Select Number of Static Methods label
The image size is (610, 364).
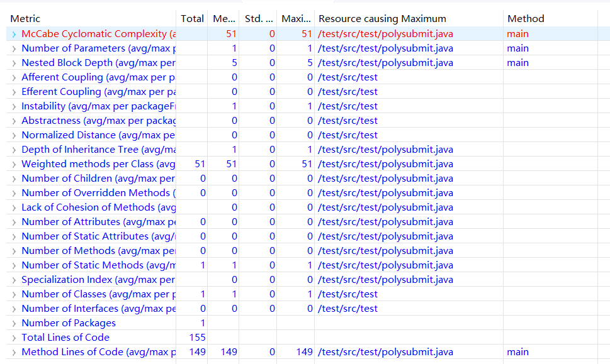98,265
